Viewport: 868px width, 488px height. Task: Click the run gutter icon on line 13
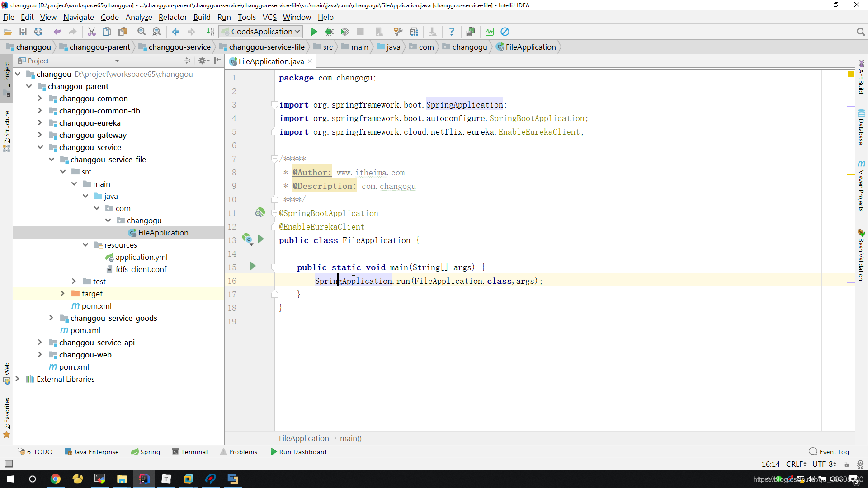tap(261, 239)
